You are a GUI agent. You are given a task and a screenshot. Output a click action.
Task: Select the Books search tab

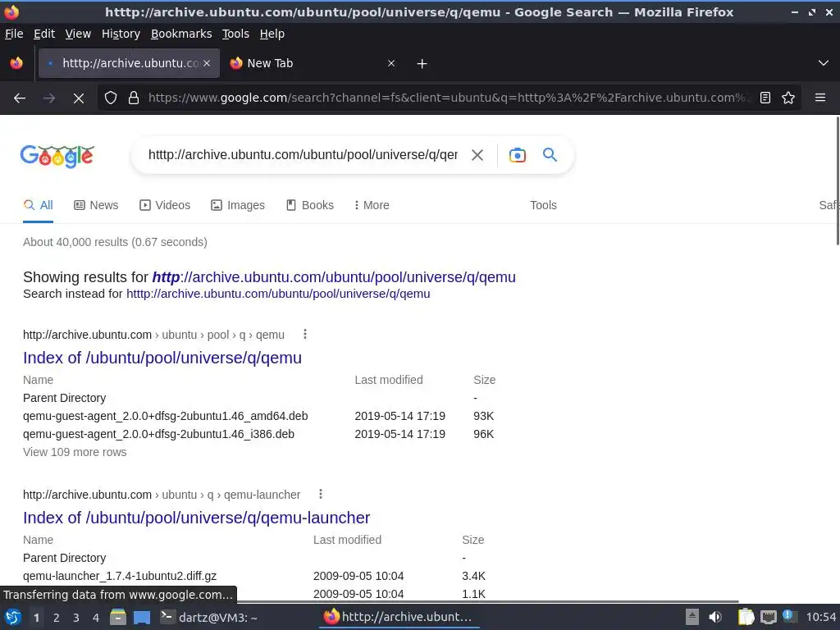(309, 205)
